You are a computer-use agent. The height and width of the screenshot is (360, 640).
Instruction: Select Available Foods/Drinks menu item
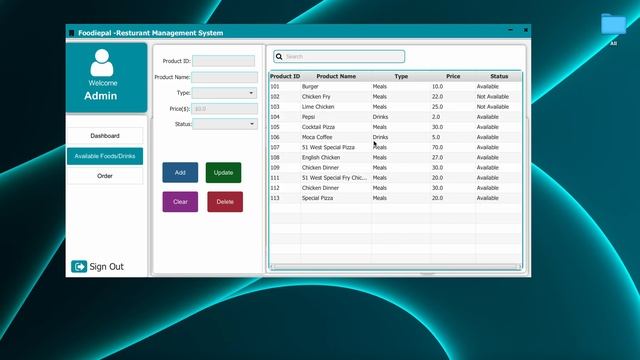(x=105, y=156)
